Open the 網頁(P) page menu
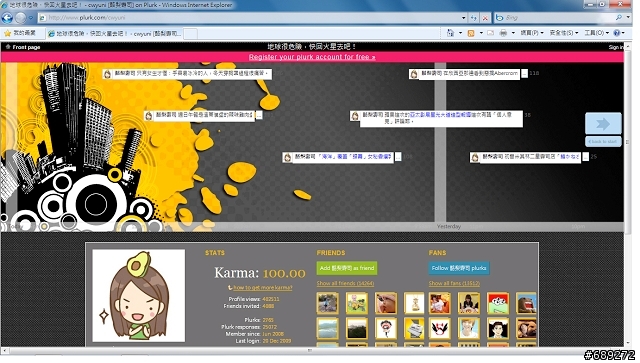The image size is (640, 363). point(532,33)
